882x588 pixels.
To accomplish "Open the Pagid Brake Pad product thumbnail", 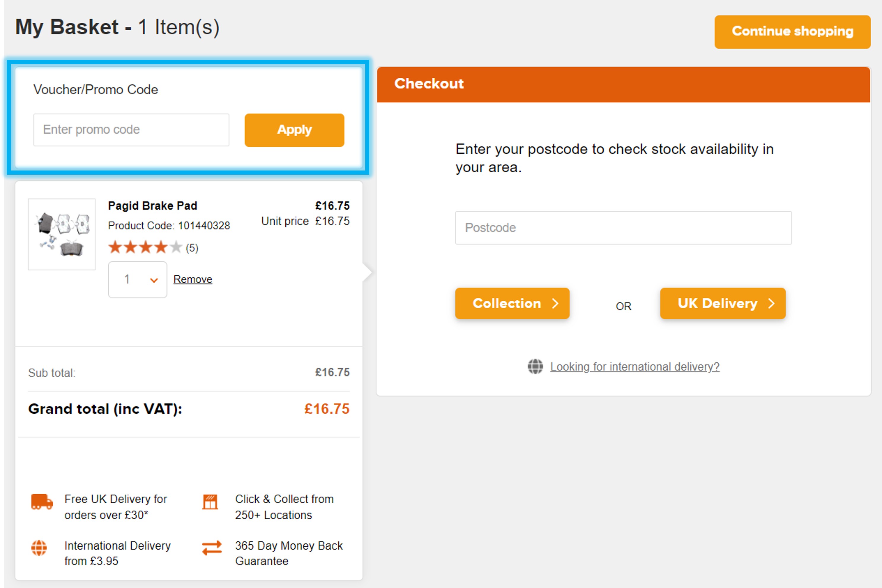I will tap(61, 234).
